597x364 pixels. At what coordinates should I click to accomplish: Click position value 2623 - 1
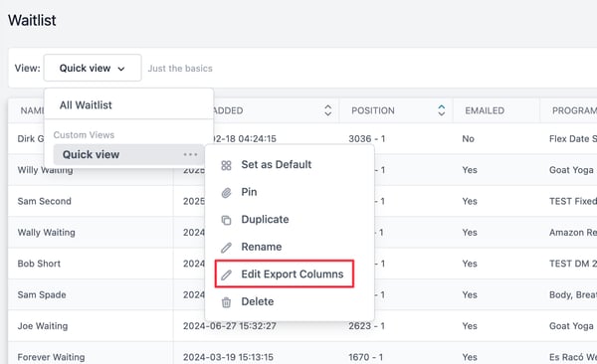366,326
